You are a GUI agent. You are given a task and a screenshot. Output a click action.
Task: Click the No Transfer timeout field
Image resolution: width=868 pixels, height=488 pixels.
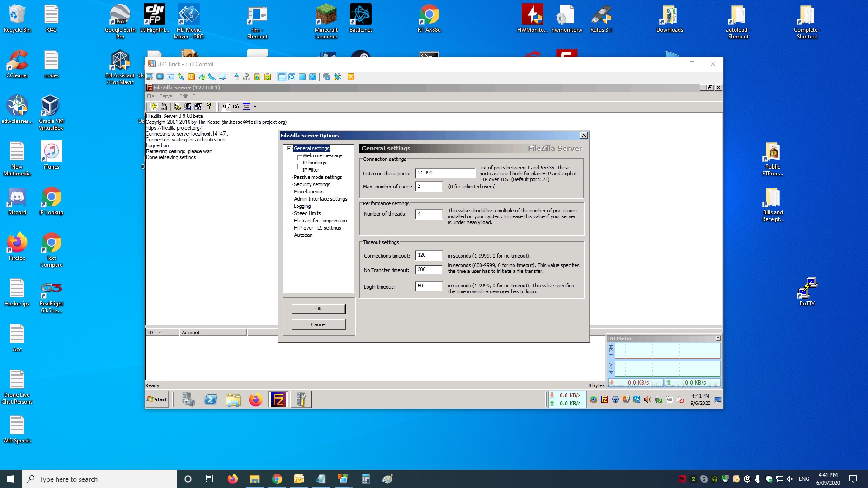point(429,270)
